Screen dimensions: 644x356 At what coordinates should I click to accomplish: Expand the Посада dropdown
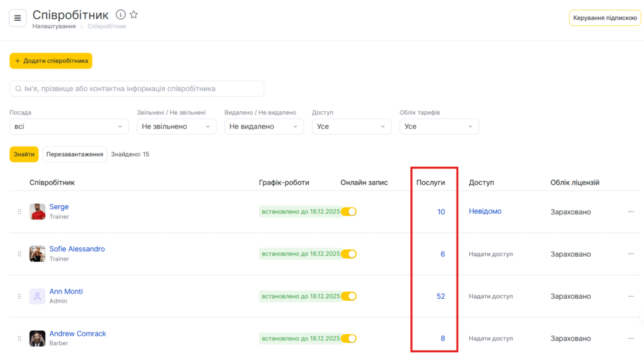(x=69, y=126)
